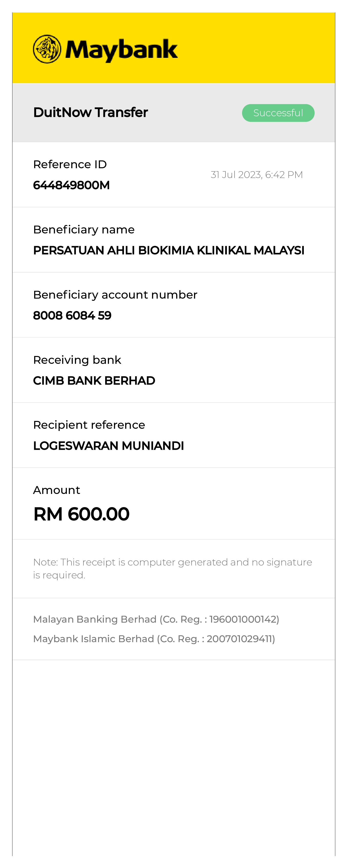Image resolution: width=347 pixels, height=868 pixels.
Task: Click the computer generated receipt note
Action: click(x=173, y=568)
